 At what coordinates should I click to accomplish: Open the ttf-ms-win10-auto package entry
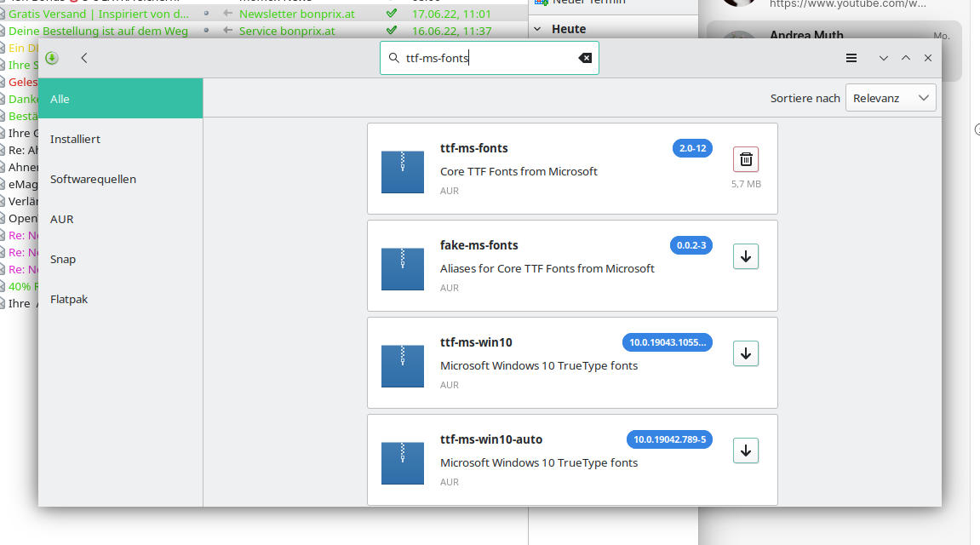coord(490,439)
